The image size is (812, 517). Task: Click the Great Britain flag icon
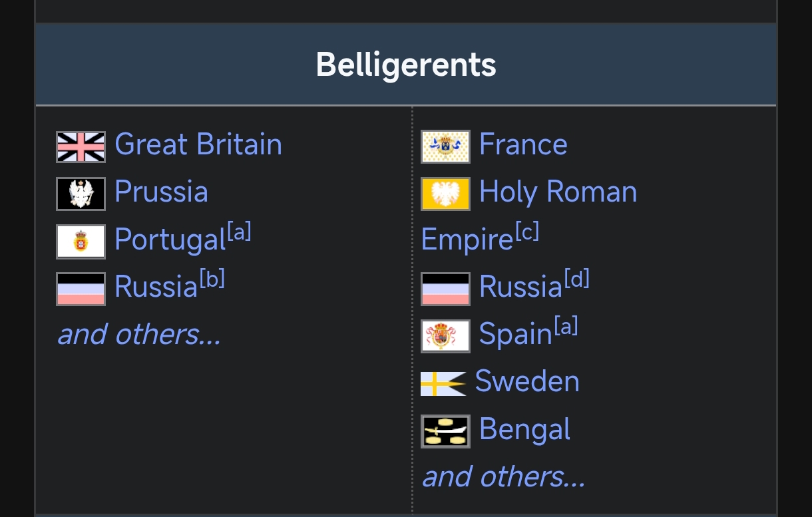[81, 147]
